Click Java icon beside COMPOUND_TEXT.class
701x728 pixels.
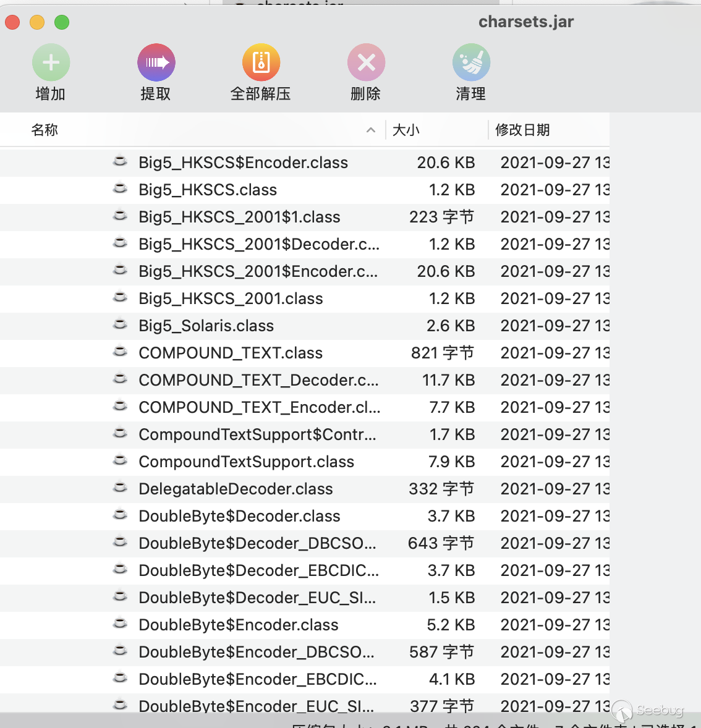121,351
